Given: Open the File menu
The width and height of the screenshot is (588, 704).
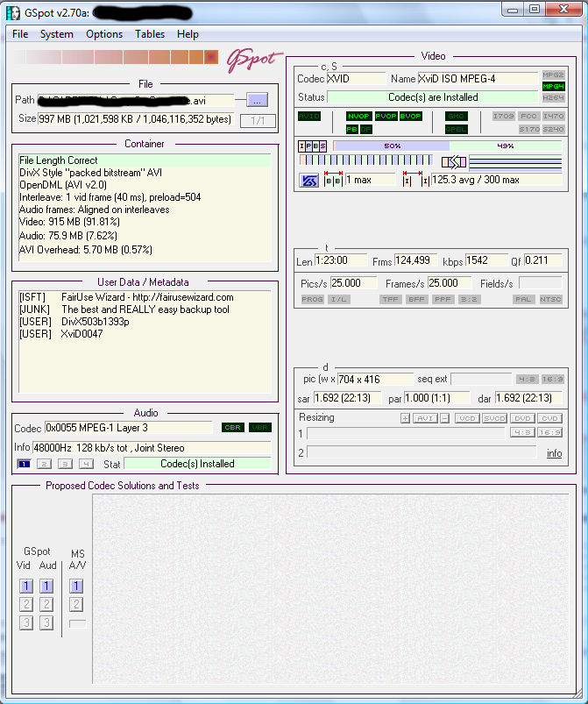Looking at the screenshot, I should tap(20, 34).
